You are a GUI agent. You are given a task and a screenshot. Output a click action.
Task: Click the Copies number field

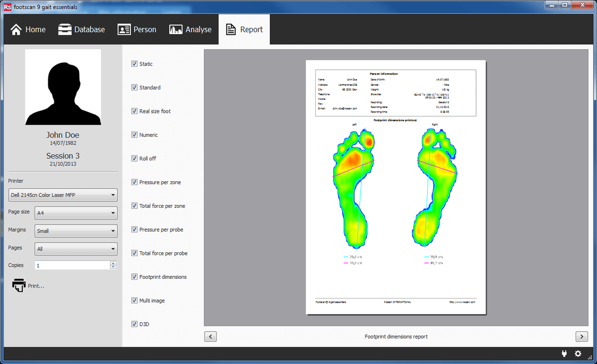72,265
